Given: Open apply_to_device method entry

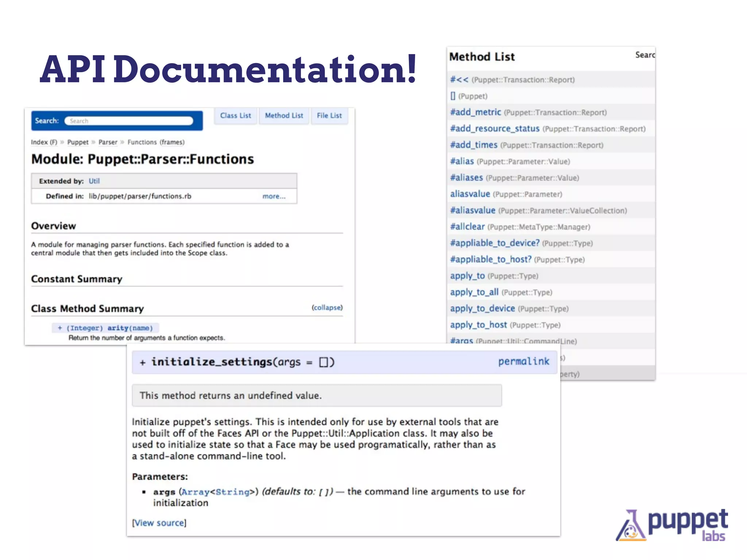Looking at the screenshot, I should click(x=482, y=308).
